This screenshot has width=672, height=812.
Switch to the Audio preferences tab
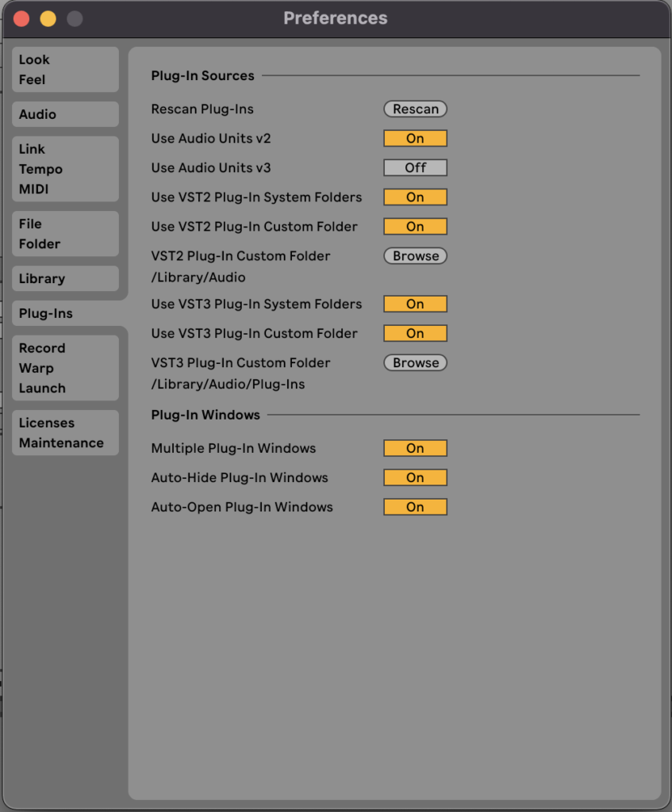click(65, 114)
